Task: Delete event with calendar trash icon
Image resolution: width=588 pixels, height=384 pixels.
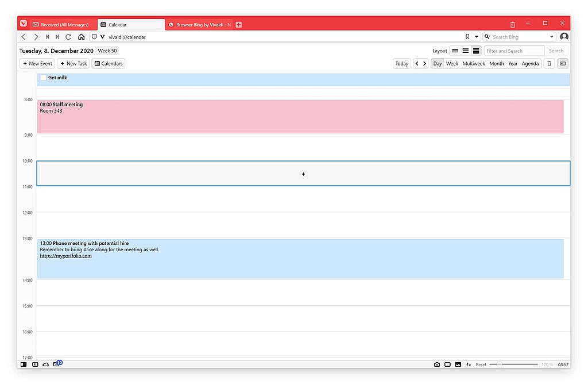Action: pos(549,63)
